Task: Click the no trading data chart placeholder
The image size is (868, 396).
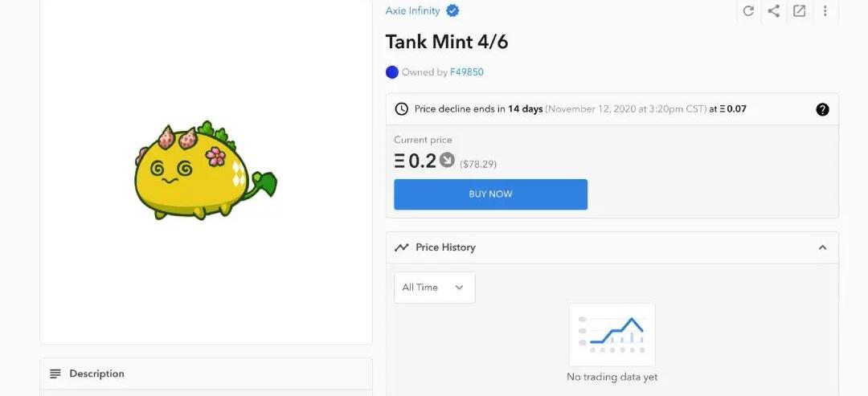Action: point(612,335)
